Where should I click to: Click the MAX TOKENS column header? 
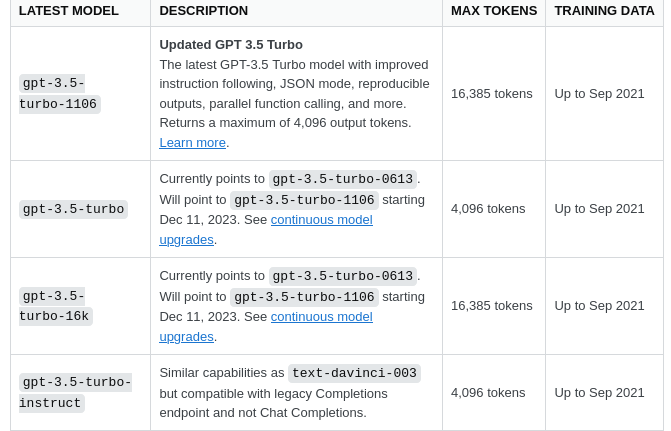pyautogui.click(x=494, y=11)
